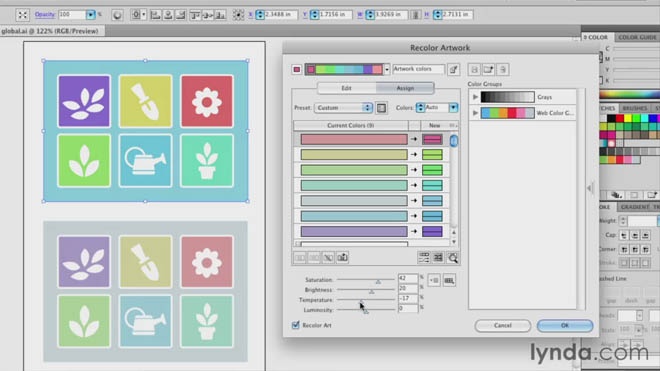The image size is (660, 371).
Task: Click the reference point locator icon
Action: [x=238, y=15]
